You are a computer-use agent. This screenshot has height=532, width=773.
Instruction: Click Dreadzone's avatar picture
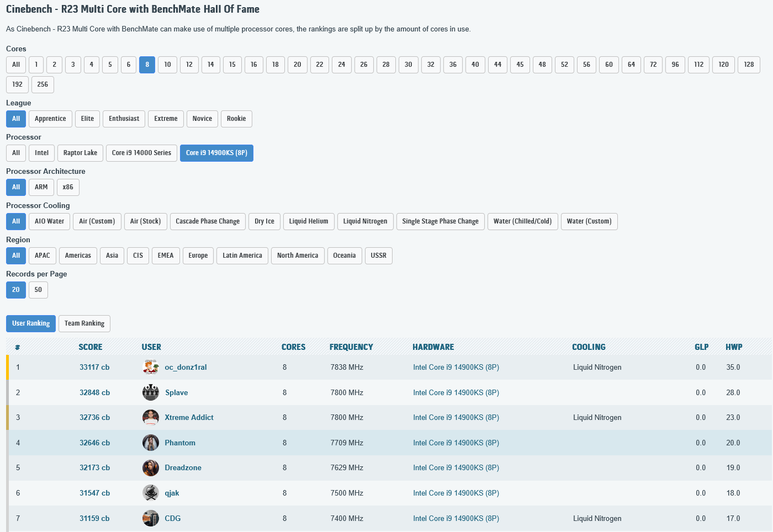click(151, 467)
